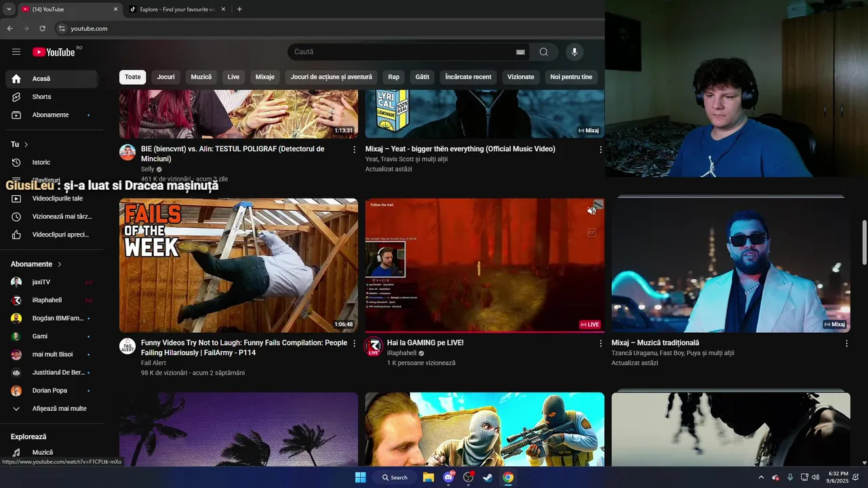Go back in the browser
This screenshot has height=488, width=868.
[x=9, y=28]
